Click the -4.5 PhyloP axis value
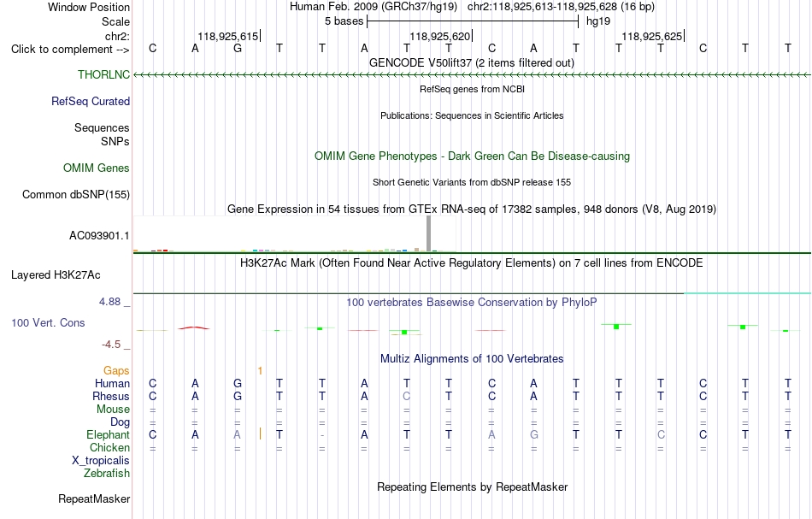Screen dimensions: 812x519 [111, 345]
